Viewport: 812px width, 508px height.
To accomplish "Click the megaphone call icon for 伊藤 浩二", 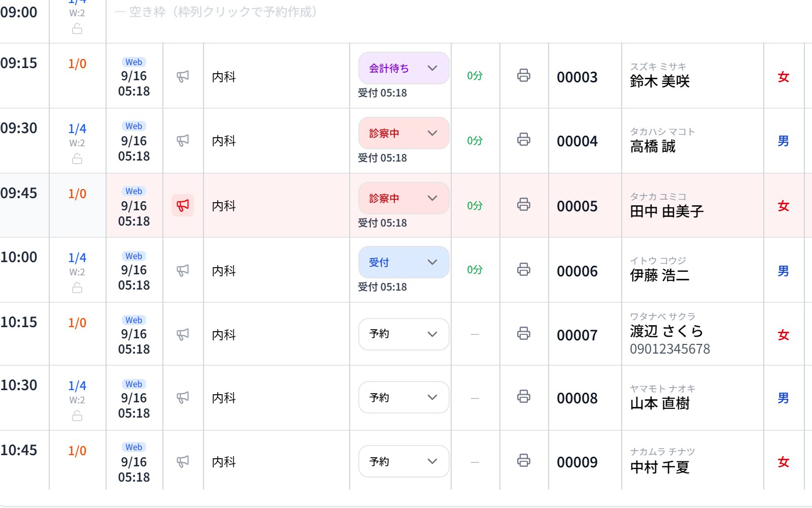I will coord(183,270).
